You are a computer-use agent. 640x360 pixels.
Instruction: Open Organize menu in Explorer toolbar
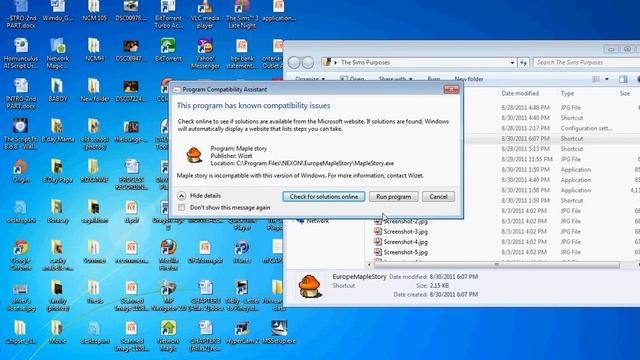point(310,79)
